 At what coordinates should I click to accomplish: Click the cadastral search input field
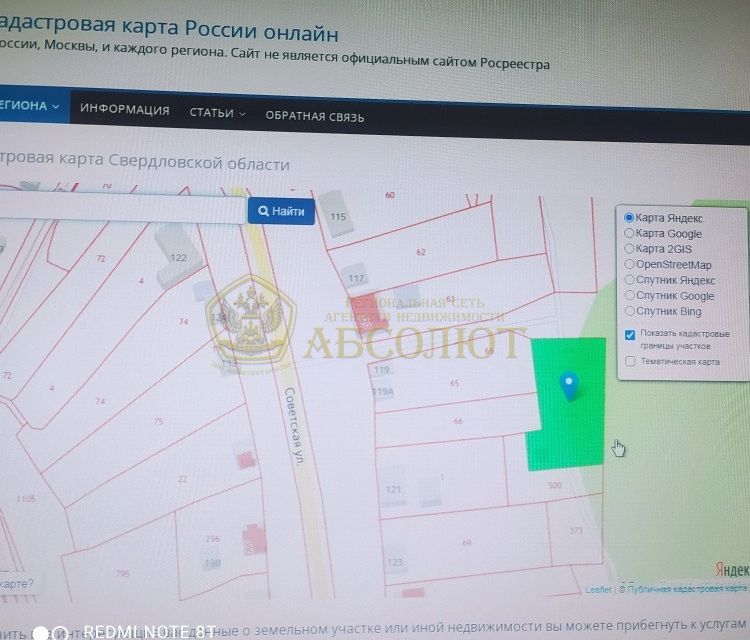[122, 207]
